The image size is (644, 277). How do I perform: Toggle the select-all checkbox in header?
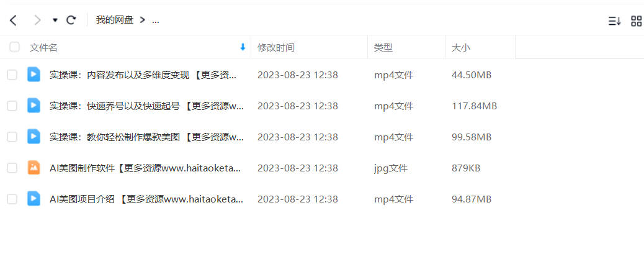tap(15, 47)
